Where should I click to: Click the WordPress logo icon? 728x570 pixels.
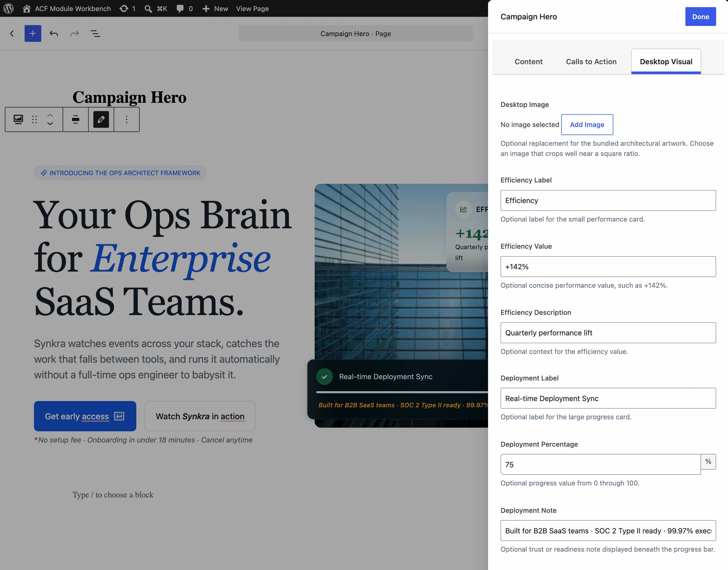[8, 8]
